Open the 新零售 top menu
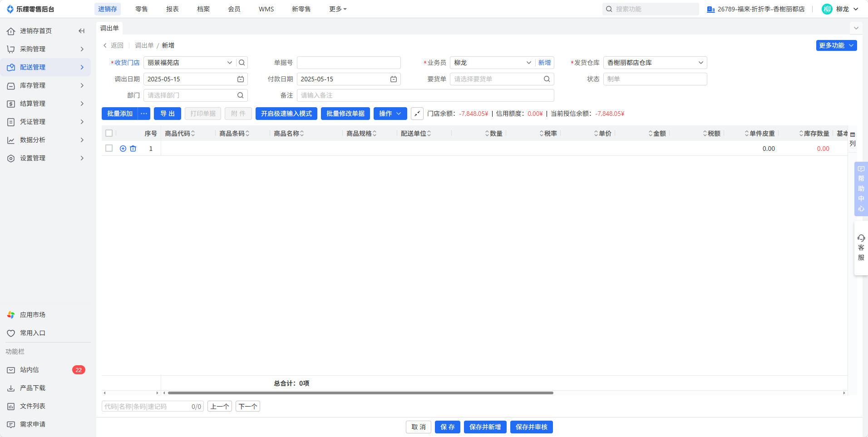This screenshot has width=868, height=437. (301, 9)
